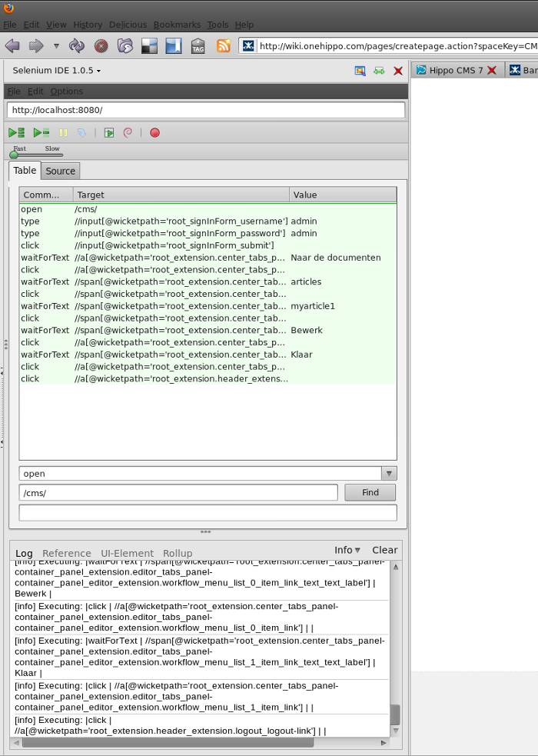Open the Firefox File menu
The height and width of the screenshot is (756, 538).
[10, 25]
